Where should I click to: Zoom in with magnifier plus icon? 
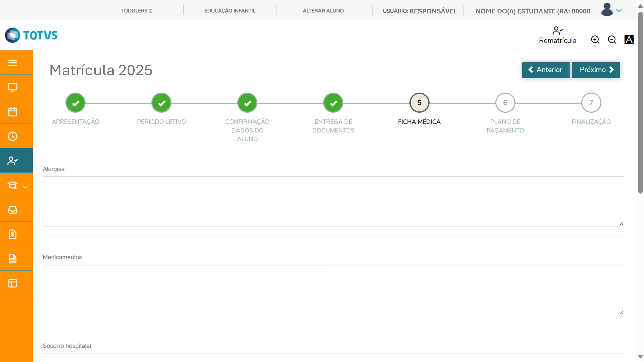click(x=595, y=40)
